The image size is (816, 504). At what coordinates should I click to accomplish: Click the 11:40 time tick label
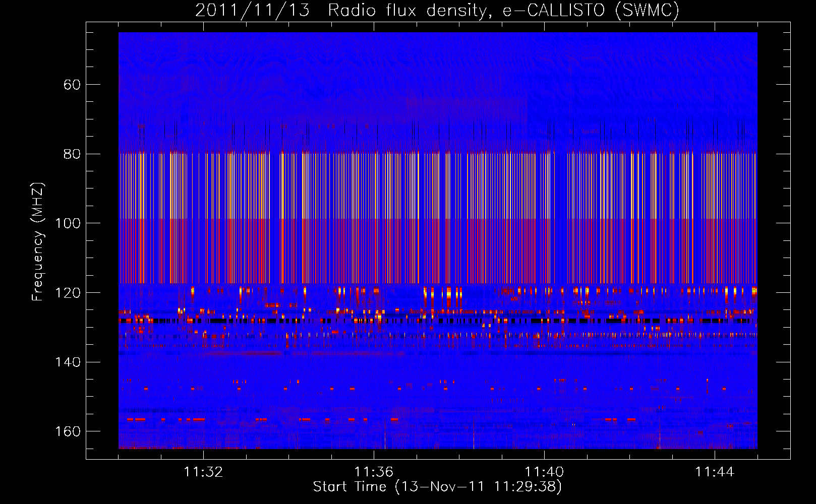click(x=544, y=472)
